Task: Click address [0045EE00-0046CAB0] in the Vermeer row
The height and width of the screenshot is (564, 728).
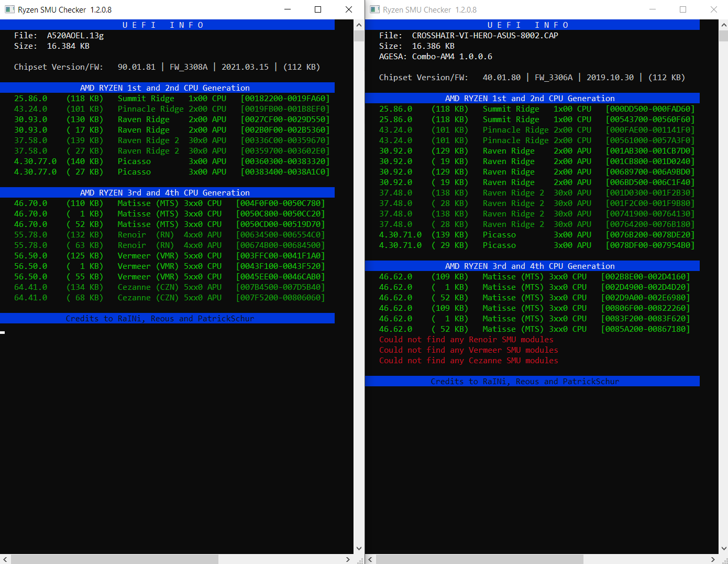Action: pyautogui.click(x=281, y=277)
